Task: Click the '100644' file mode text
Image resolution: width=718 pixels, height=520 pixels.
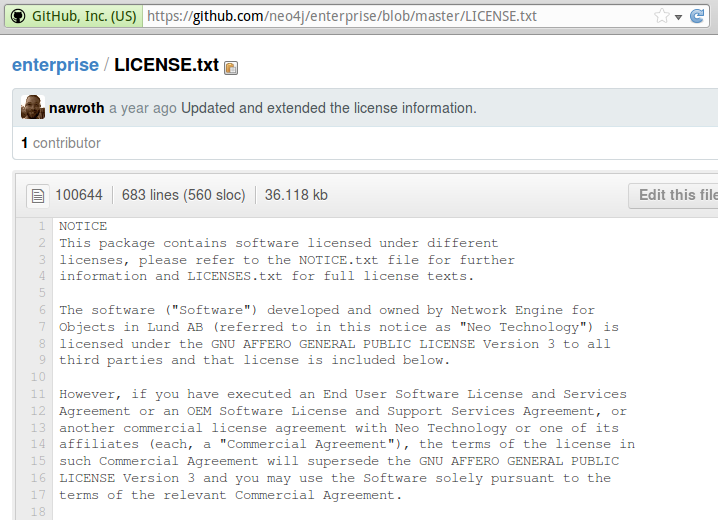Action: point(79,195)
